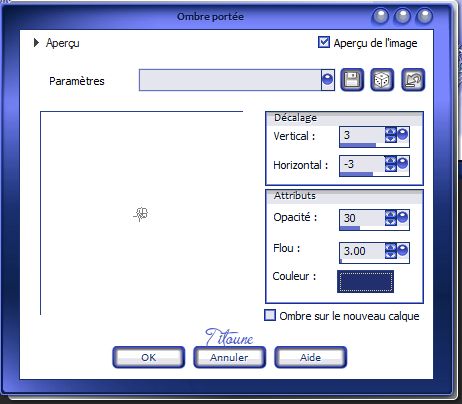Click the OK button
Image resolution: width=462 pixels, height=404 pixels.
click(x=149, y=357)
